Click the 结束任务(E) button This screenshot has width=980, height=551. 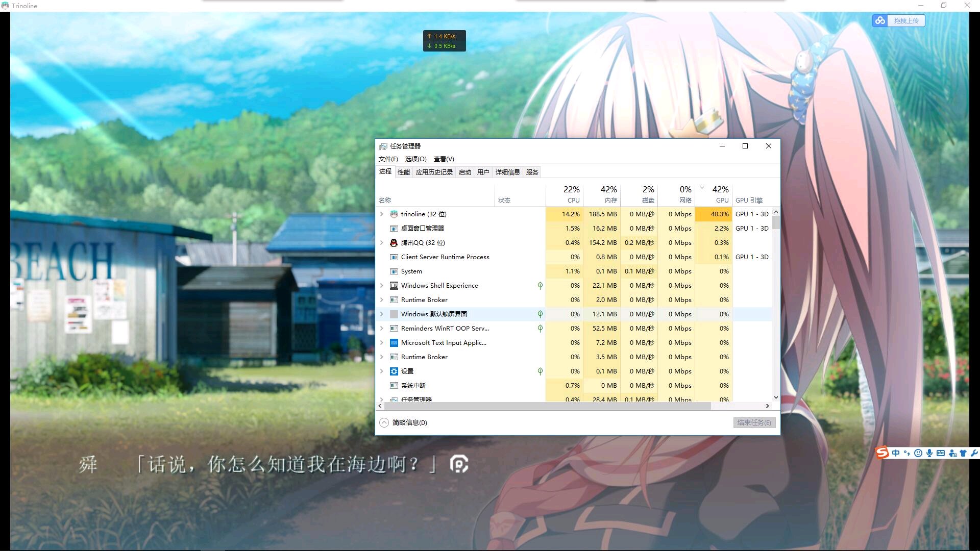pyautogui.click(x=754, y=422)
